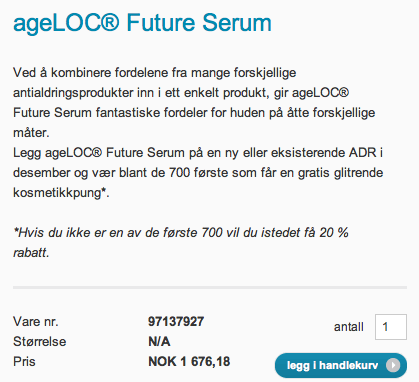Click the arrow icon inside the handlekurv button
The image size is (419, 382).
(393, 365)
